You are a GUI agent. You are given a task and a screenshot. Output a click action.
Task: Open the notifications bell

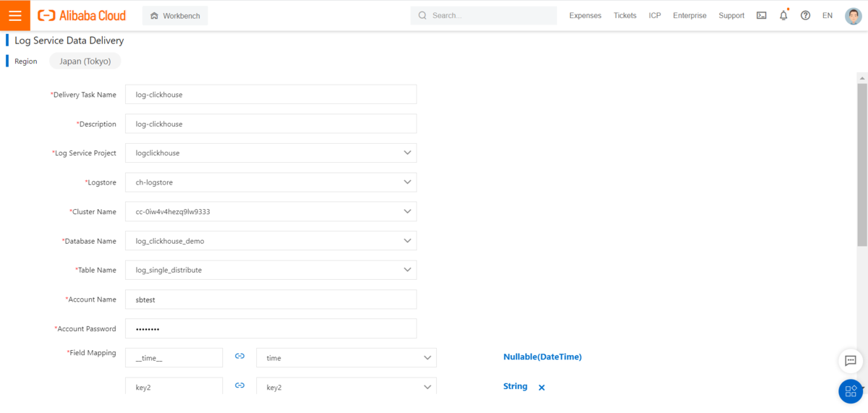pyautogui.click(x=783, y=15)
